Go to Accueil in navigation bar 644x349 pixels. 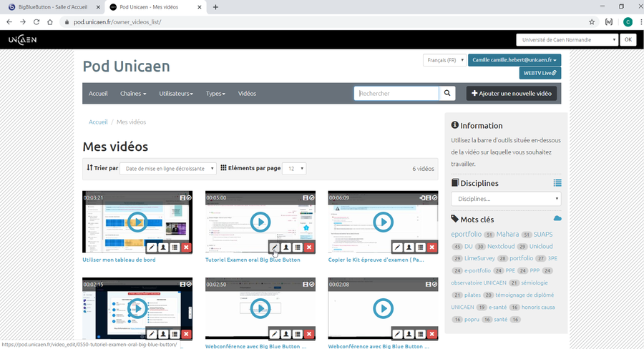98,94
